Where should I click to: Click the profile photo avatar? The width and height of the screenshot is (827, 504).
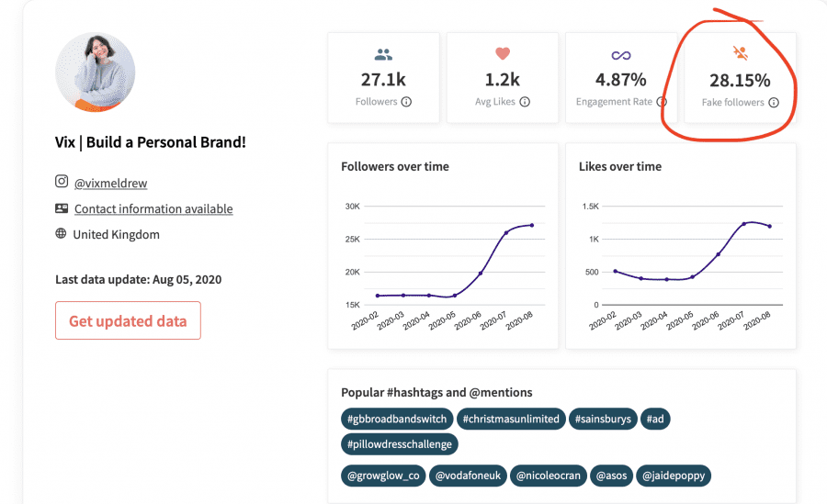(x=96, y=73)
